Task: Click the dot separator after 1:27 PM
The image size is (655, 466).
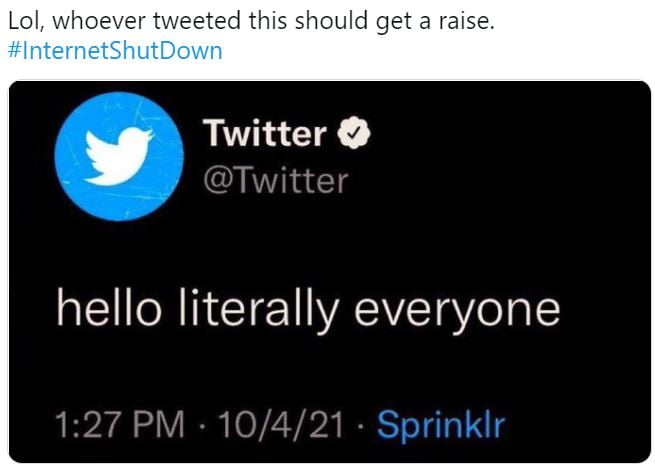Action: pyautogui.click(x=201, y=426)
